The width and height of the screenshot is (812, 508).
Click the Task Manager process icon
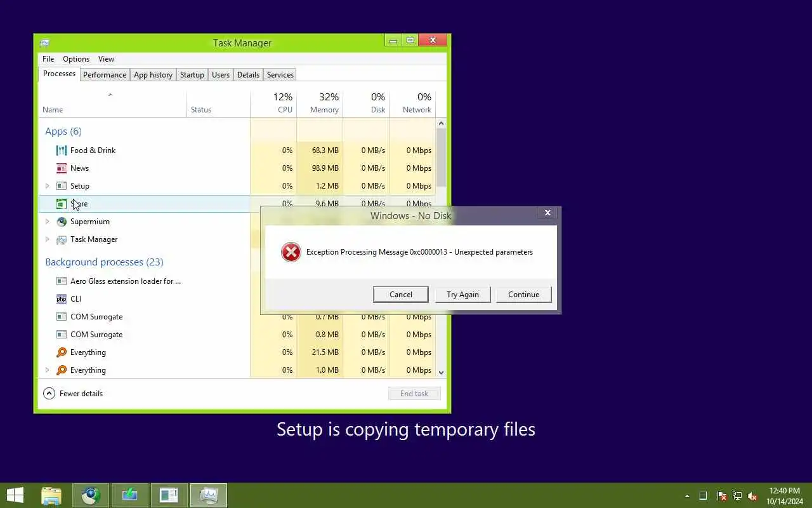[x=62, y=239]
